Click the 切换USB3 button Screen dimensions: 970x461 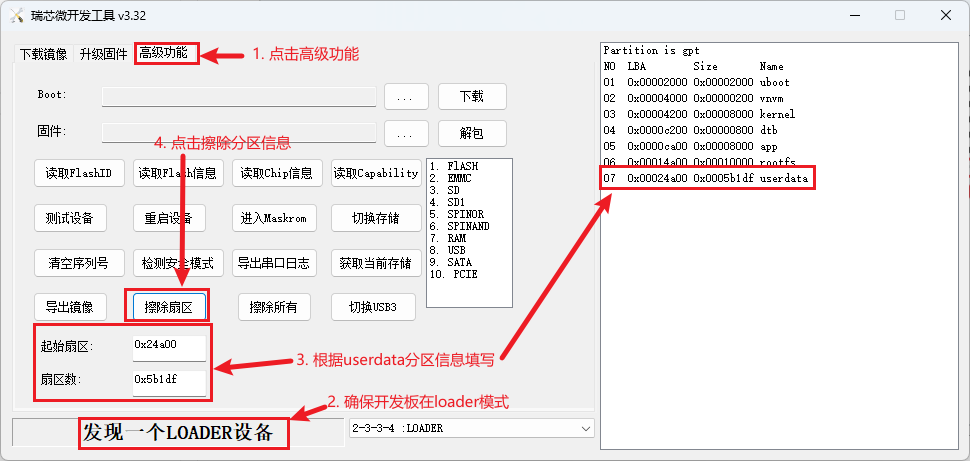tap(373, 308)
